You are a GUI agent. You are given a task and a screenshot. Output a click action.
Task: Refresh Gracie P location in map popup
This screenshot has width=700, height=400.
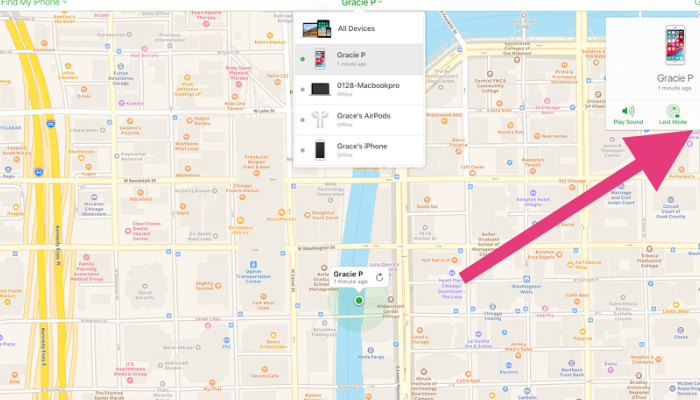coord(379,277)
